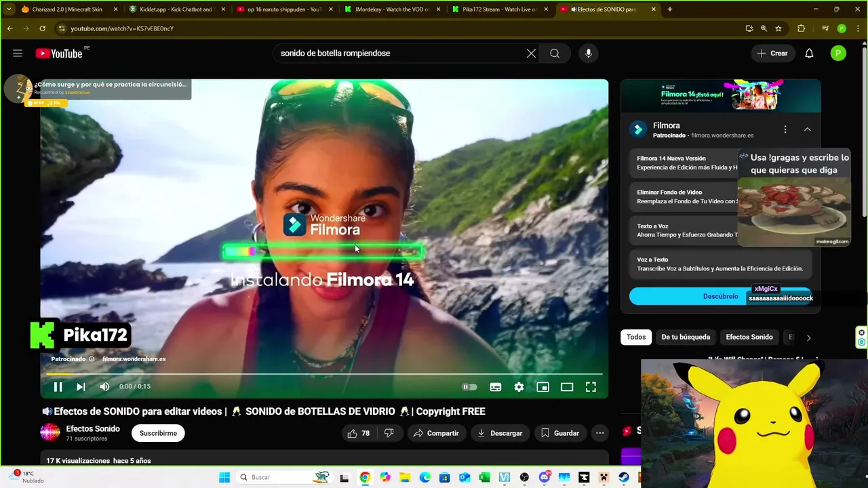Screen dimensions: 868x488
Task: Reload the current page
Action: [42, 28]
